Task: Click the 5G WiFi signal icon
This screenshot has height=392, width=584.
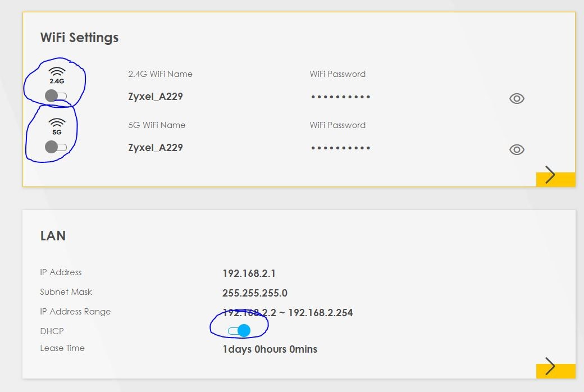Action: [57, 124]
